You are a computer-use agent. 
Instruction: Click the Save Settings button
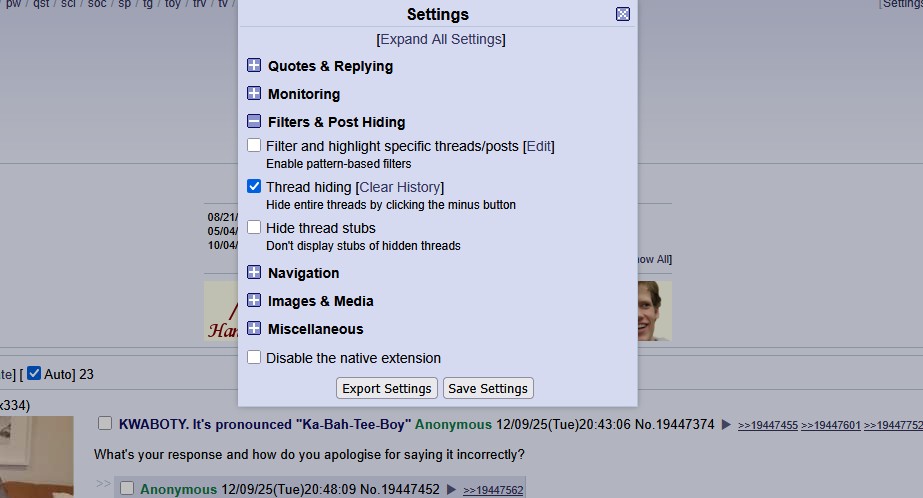click(488, 389)
